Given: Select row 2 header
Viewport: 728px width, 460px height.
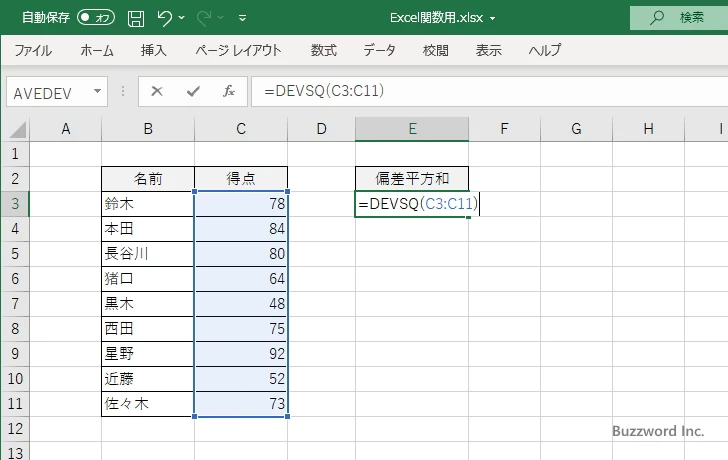Looking at the screenshot, I should click(x=15, y=179).
